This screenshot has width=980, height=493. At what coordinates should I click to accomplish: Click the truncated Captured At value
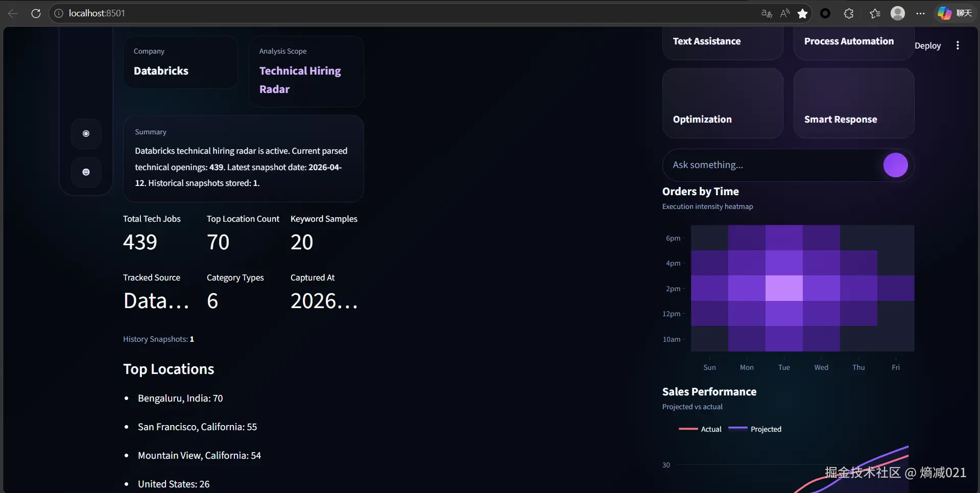point(324,301)
